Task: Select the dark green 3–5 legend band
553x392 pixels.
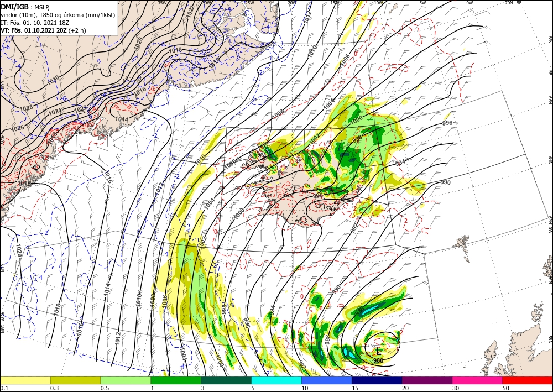Action: coord(226,380)
